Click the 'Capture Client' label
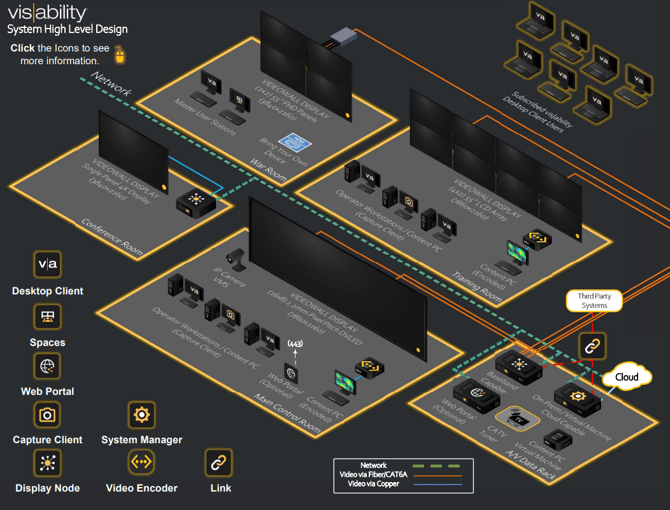The width and height of the screenshot is (670, 510). click(47, 440)
